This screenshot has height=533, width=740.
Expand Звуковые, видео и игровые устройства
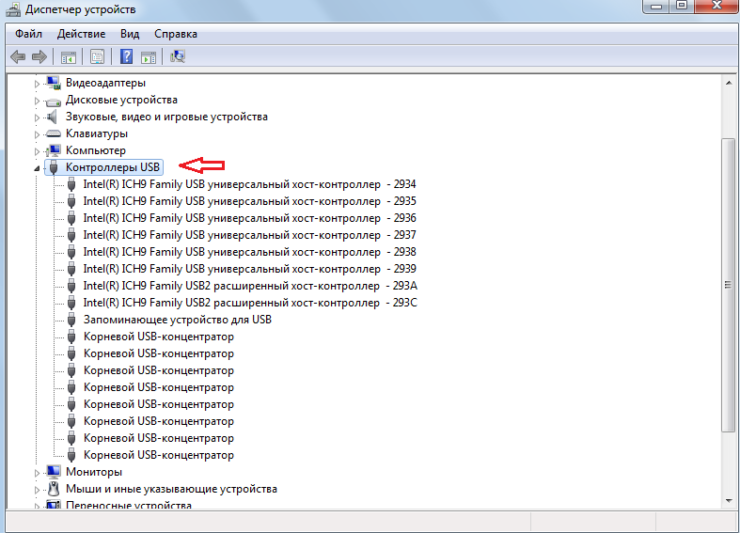tap(37, 118)
